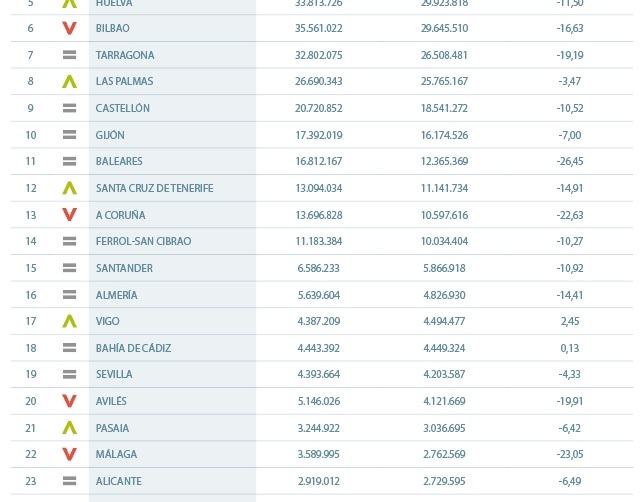Click the red down arrow beside A Coruña
The image size is (644, 502).
[x=70, y=215]
